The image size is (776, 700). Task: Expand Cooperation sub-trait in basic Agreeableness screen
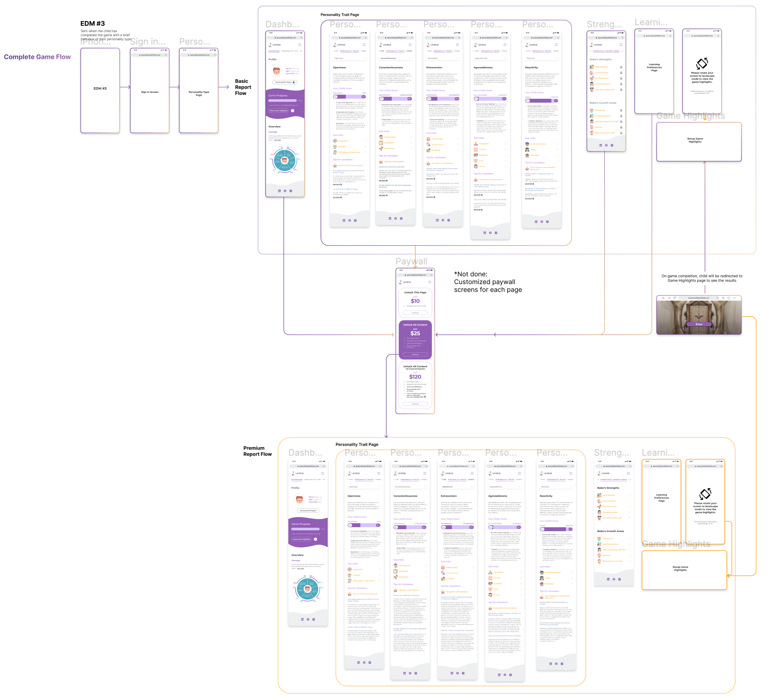point(506,144)
